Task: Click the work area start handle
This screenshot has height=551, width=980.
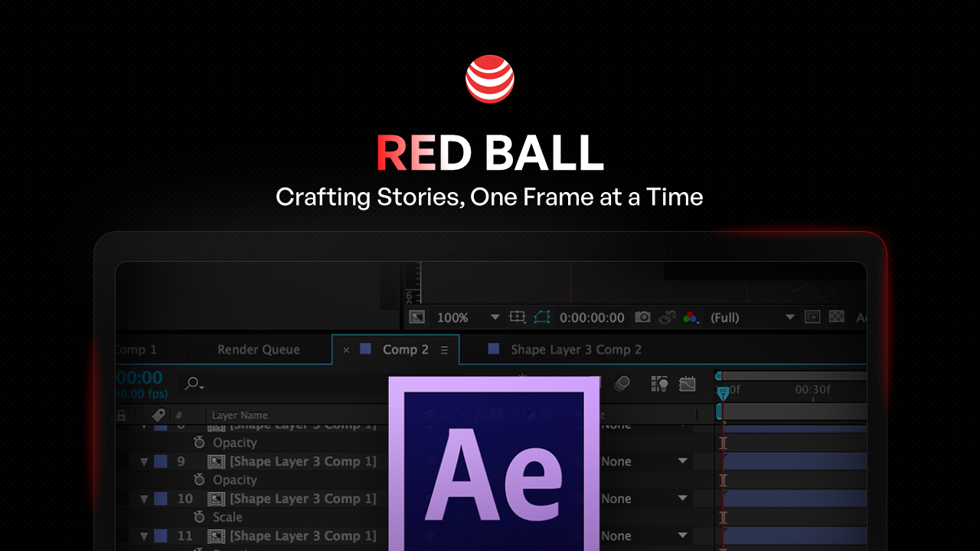Action: (x=719, y=412)
